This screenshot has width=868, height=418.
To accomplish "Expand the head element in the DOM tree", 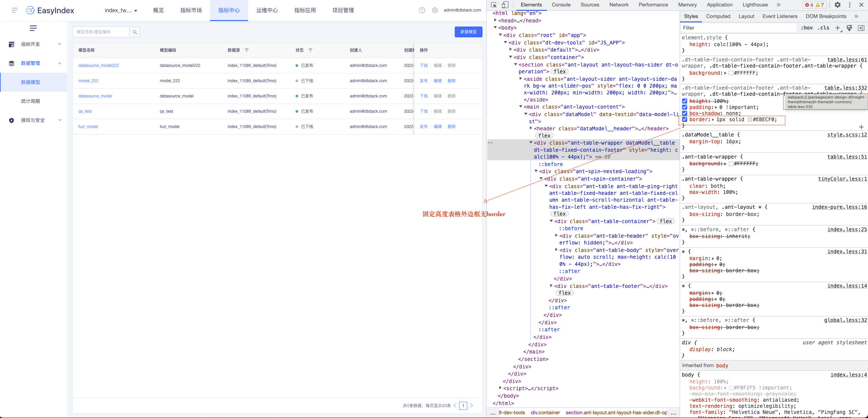I will (x=496, y=20).
